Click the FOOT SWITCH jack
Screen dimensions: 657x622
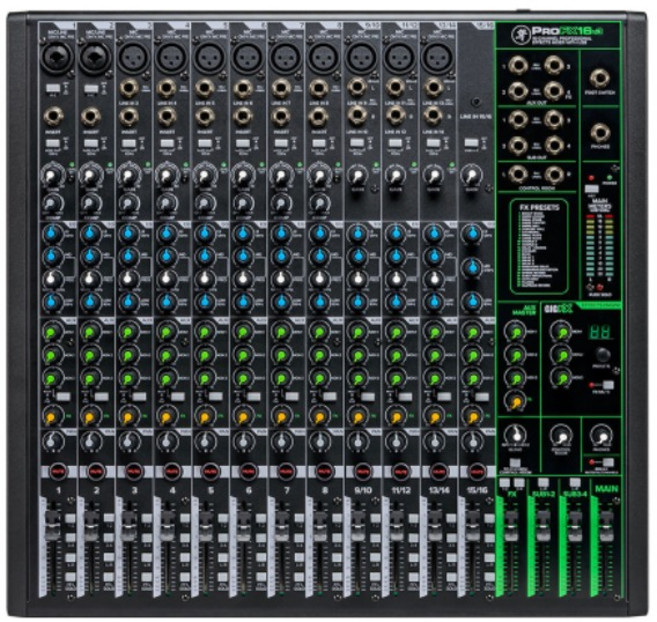(x=600, y=78)
